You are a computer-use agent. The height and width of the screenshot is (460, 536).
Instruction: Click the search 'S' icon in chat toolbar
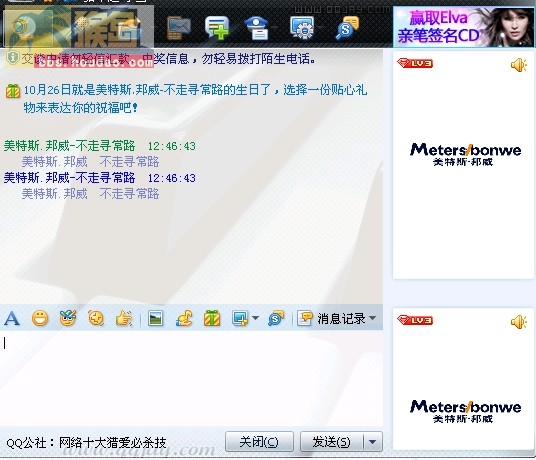(x=276, y=318)
